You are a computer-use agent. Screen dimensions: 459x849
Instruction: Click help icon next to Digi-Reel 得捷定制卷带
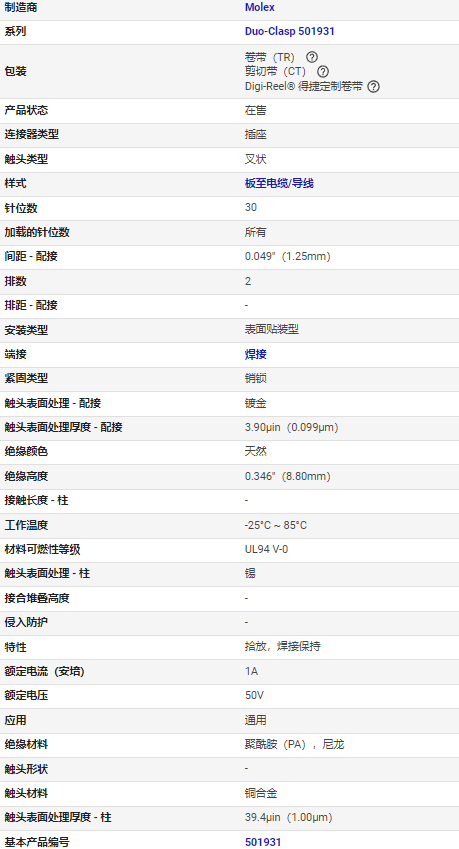pos(373,86)
